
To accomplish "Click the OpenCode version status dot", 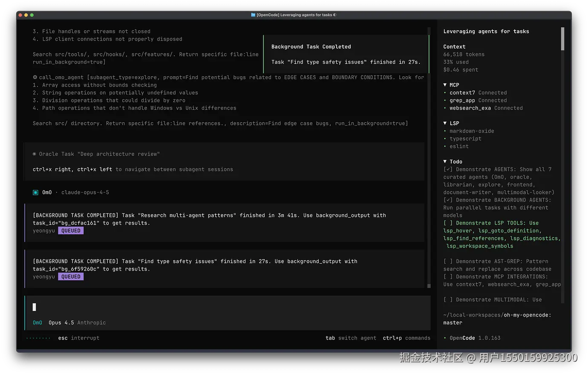I will click(x=445, y=338).
